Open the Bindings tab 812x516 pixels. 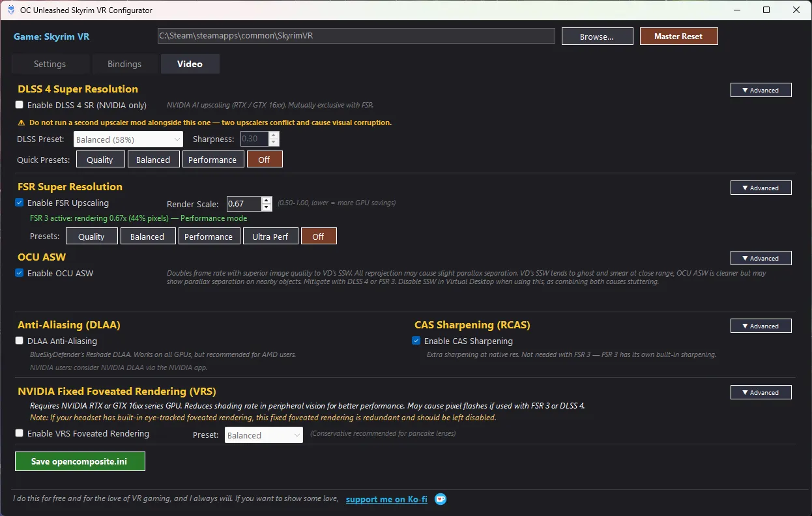click(x=124, y=64)
